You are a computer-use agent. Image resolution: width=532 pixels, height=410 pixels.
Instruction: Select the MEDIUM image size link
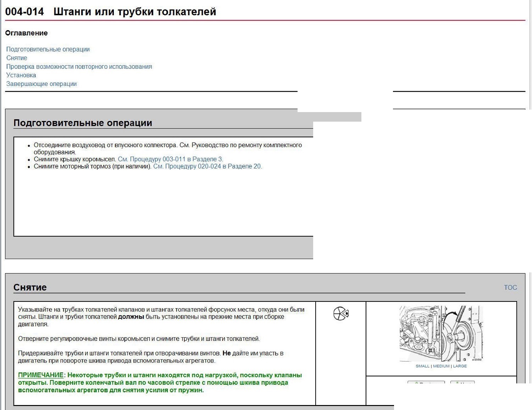point(441,366)
